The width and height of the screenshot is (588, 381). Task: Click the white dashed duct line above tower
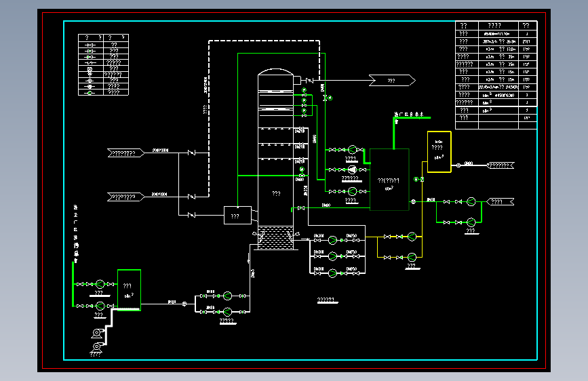click(264, 41)
